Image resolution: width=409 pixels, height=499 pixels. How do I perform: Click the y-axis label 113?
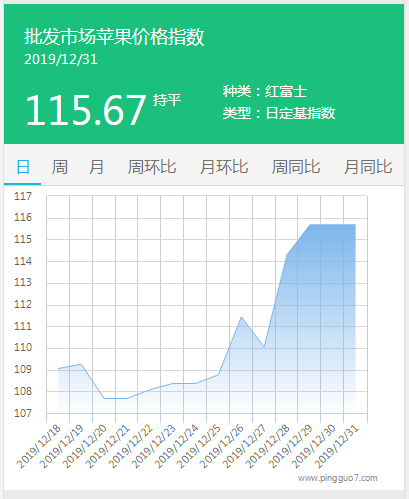click(23, 283)
